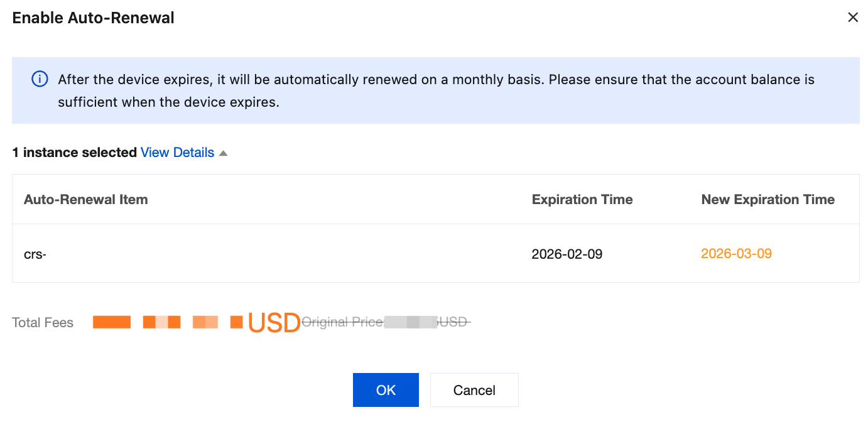Viewport: 868px width, 422px height.
Task: Click the 2026-02-09 expiration date
Action: coord(567,254)
